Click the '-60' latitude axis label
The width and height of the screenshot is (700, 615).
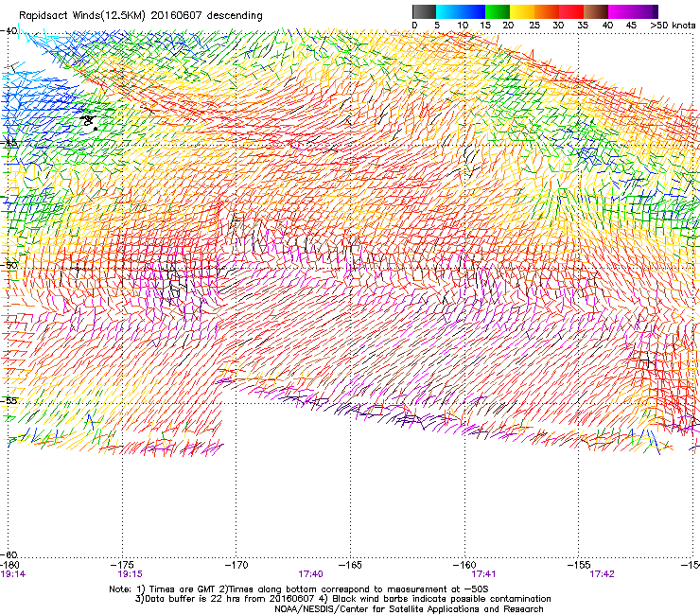point(9,554)
